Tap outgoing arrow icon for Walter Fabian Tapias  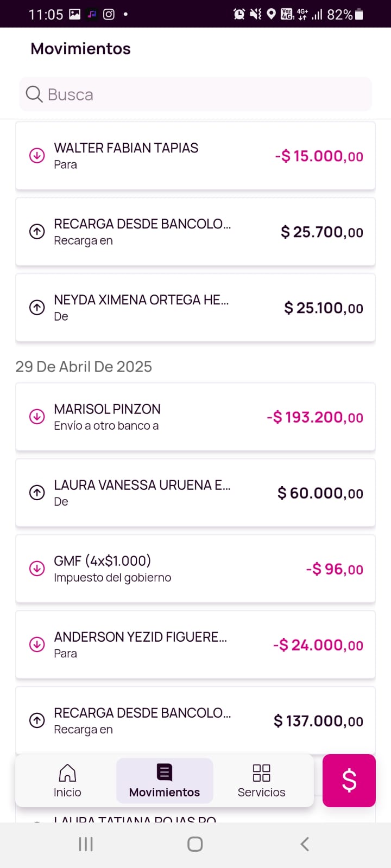click(37, 156)
